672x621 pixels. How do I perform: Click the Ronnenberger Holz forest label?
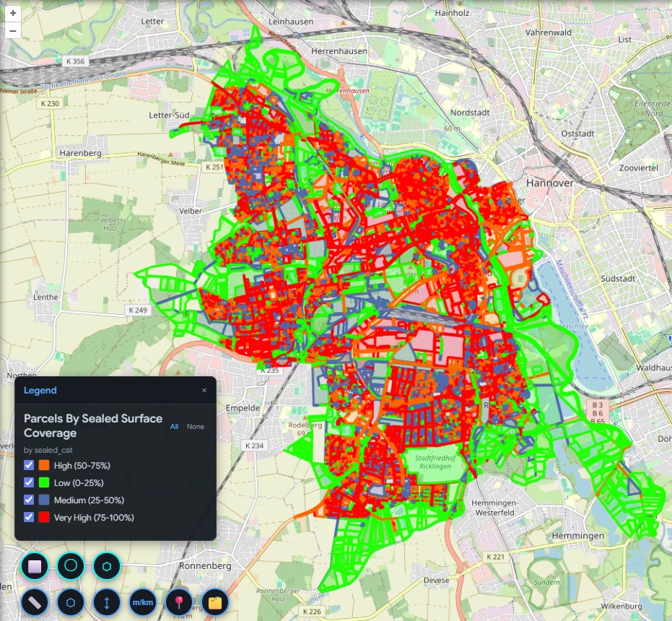click(x=278, y=595)
